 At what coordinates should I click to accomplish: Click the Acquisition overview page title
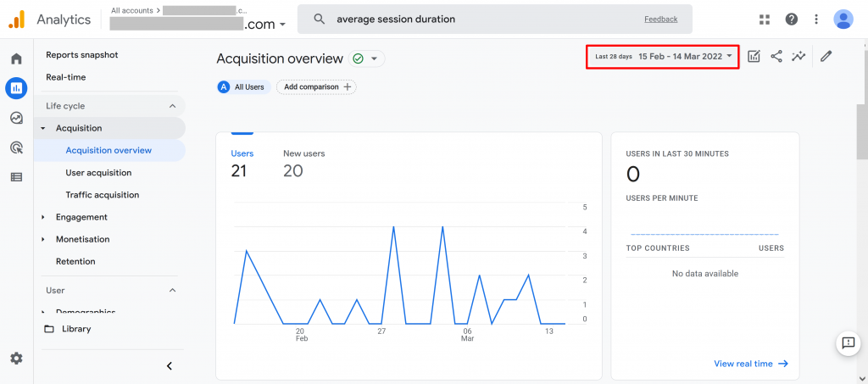tap(280, 58)
